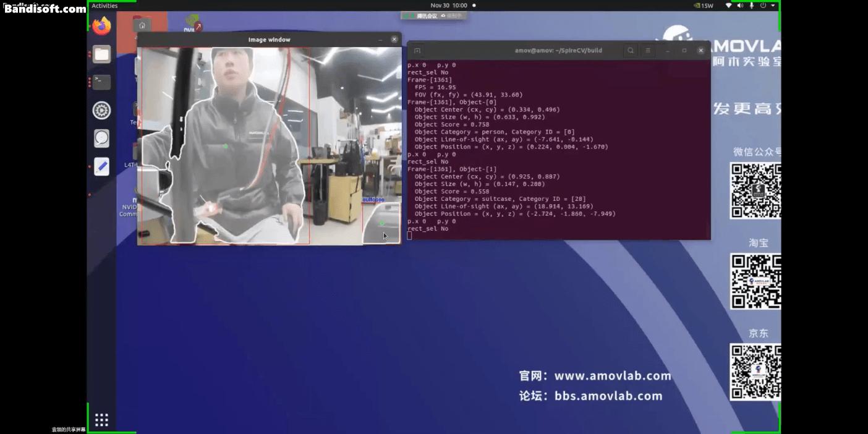Open the Settings gear icon in the dock

tap(101, 110)
